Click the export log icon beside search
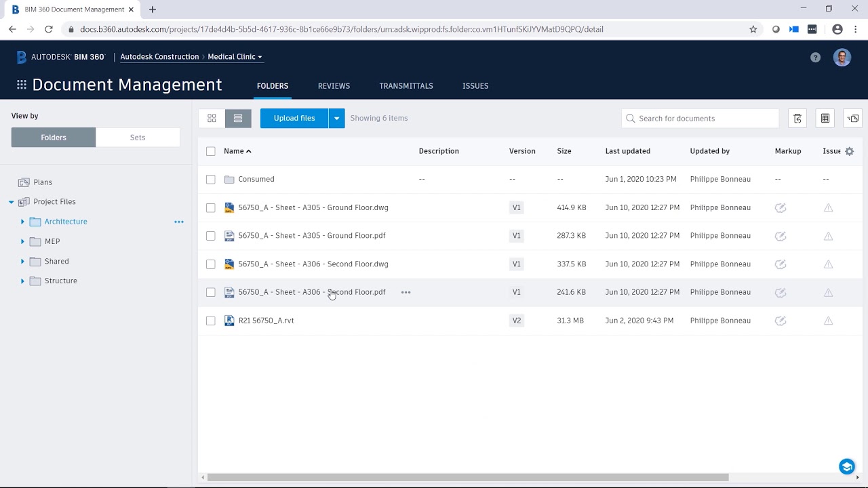Screen dimensions: 868x488 pos(825,119)
